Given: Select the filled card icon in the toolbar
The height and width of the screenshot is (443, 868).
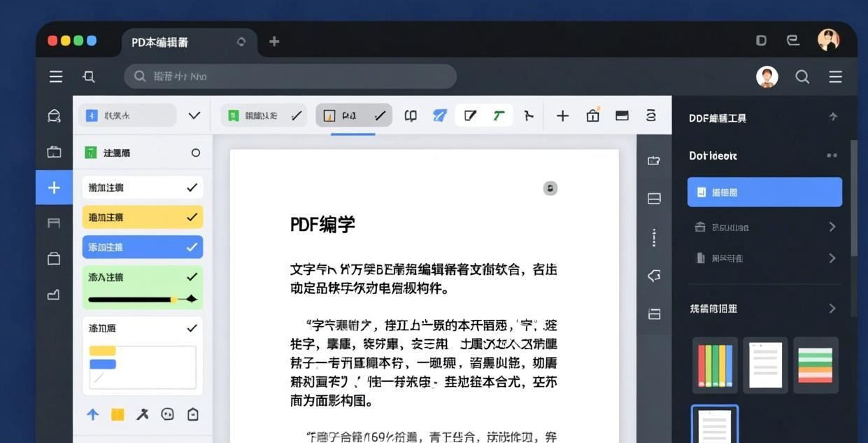Looking at the screenshot, I should 622,115.
